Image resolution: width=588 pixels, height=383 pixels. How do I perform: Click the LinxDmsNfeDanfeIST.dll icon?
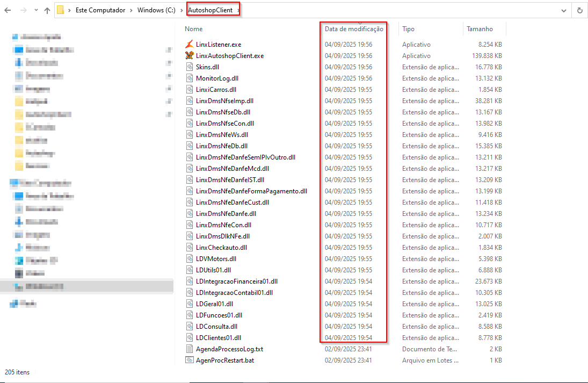click(x=190, y=180)
